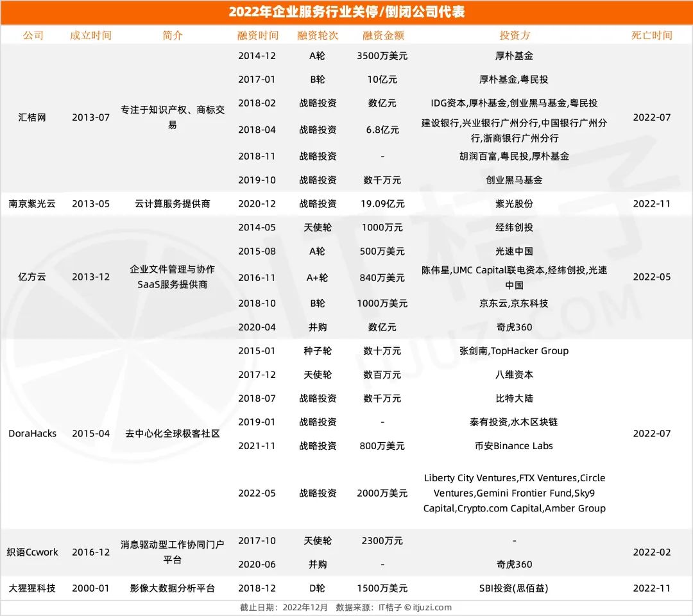The width and height of the screenshot is (693, 616).
Task: Click the company name '南京紫光云'
Action: [32, 203]
